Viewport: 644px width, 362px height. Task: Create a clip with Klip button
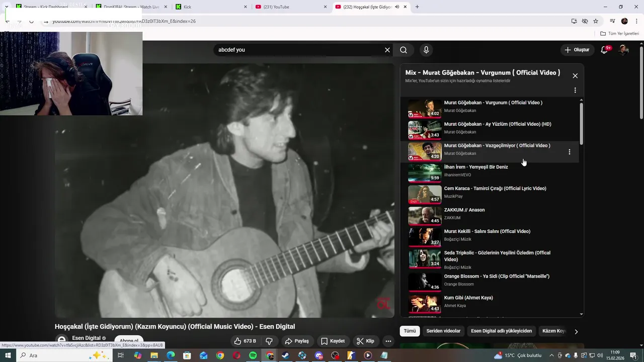click(x=366, y=341)
